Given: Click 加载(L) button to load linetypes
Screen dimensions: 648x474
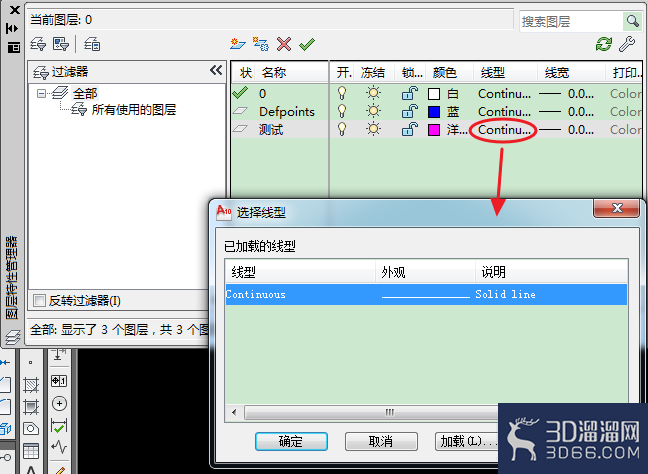Looking at the screenshot, I should (467, 441).
